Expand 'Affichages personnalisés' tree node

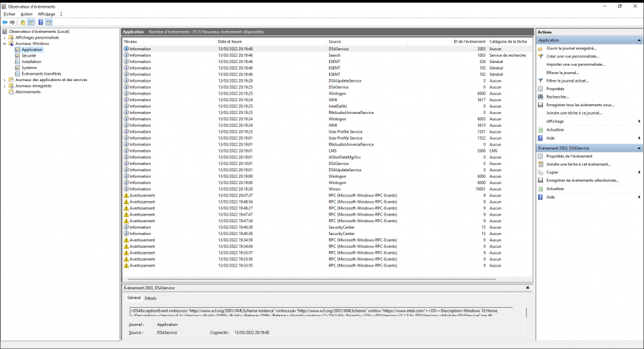pos(5,37)
